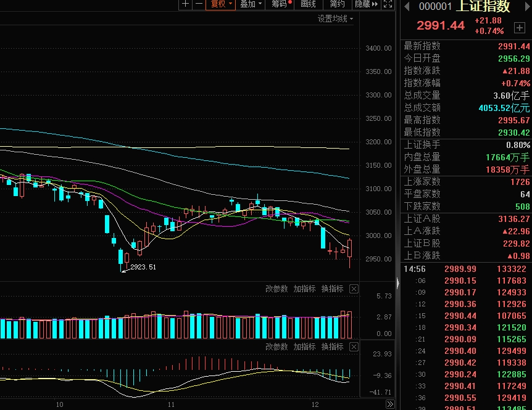Click the 3400.00 price axis label
Screen dimensions: 532x410
378,49
